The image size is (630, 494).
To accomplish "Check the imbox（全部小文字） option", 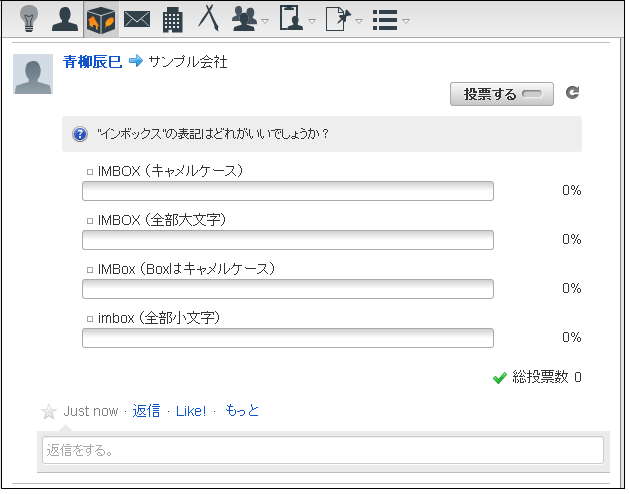I will click(90, 319).
